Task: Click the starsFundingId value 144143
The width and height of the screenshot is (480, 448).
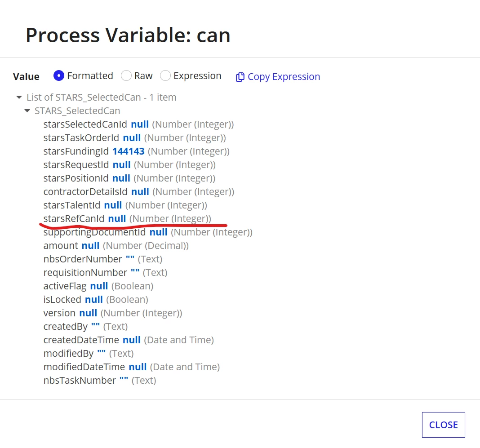Action: pyautogui.click(x=128, y=151)
